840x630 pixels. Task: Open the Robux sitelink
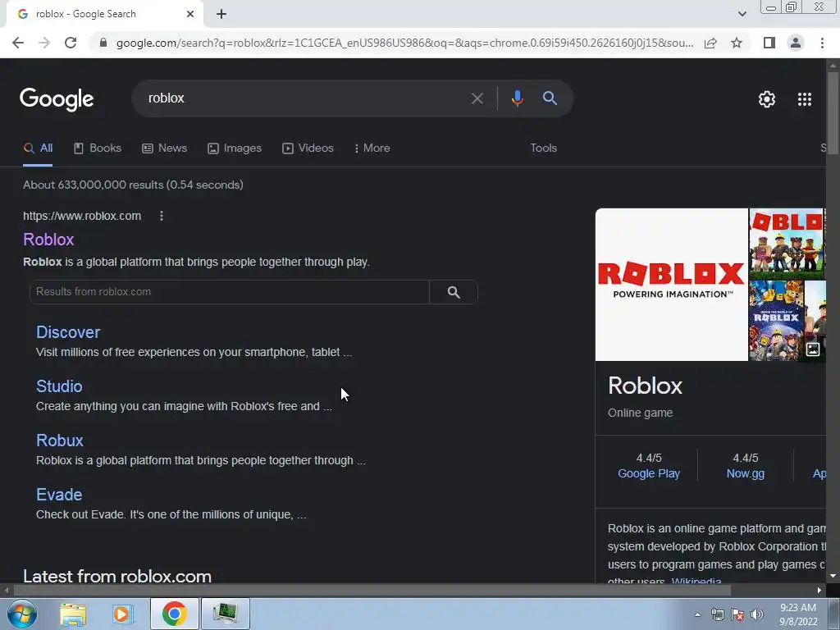[59, 441]
